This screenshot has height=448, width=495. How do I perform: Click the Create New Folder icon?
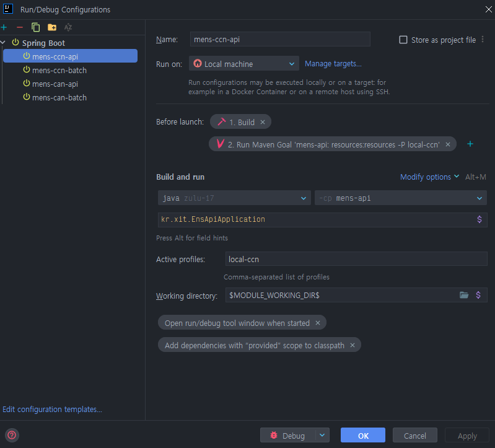click(x=52, y=27)
